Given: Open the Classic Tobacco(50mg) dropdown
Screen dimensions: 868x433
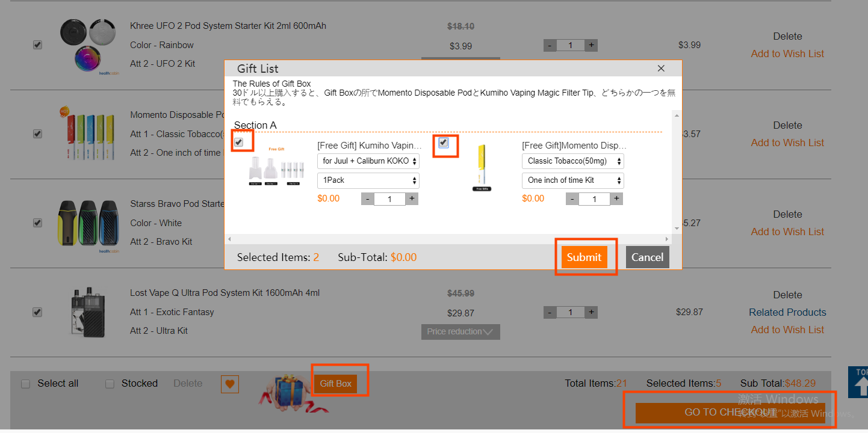Looking at the screenshot, I should (x=573, y=161).
